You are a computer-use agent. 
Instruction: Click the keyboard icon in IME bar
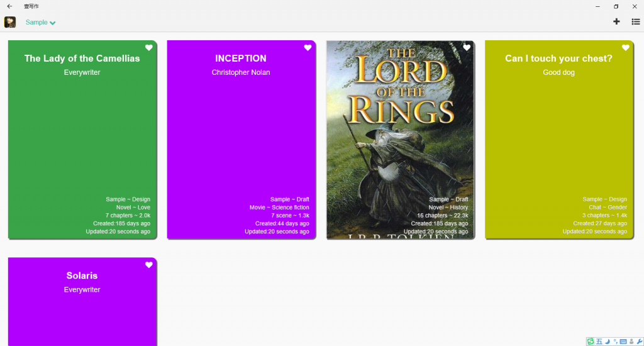point(623,342)
